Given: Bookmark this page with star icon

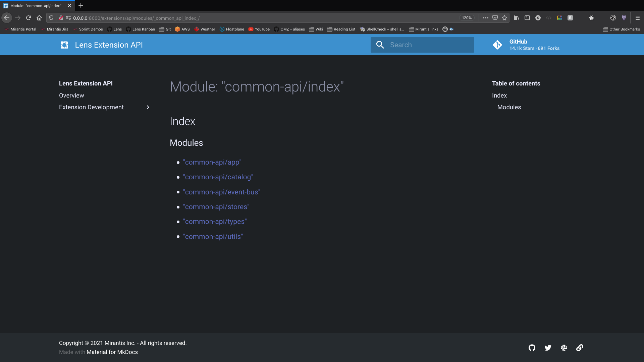Looking at the screenshot, I should [504, 18].
